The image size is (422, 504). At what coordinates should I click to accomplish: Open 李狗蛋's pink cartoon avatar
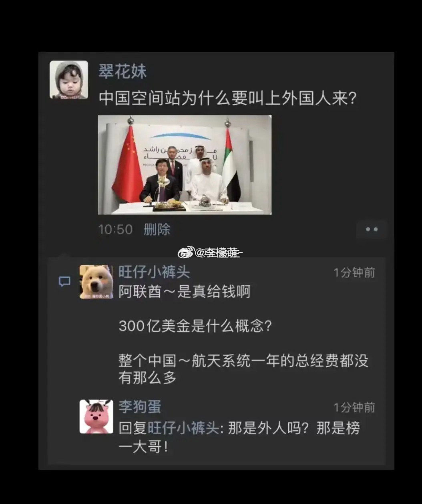pyautogui.click(x=96, y=417)
